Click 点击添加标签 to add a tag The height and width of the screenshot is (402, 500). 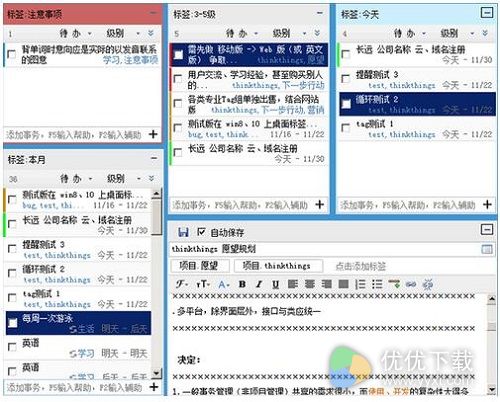click(360, 267)
